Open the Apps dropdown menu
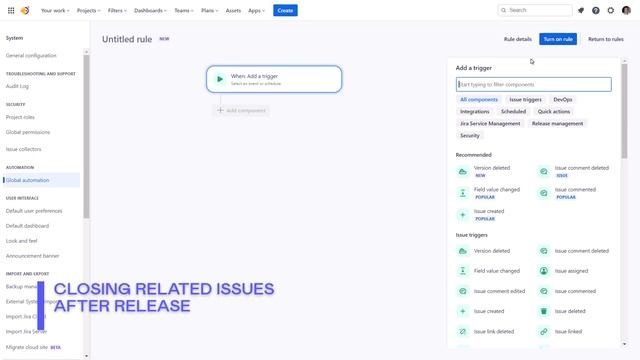 [256, 11]
